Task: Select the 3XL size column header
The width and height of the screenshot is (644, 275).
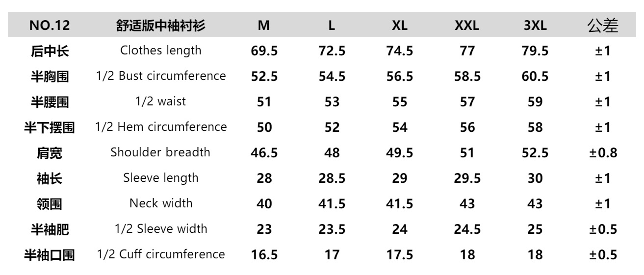Action: (x=535, y=26)
